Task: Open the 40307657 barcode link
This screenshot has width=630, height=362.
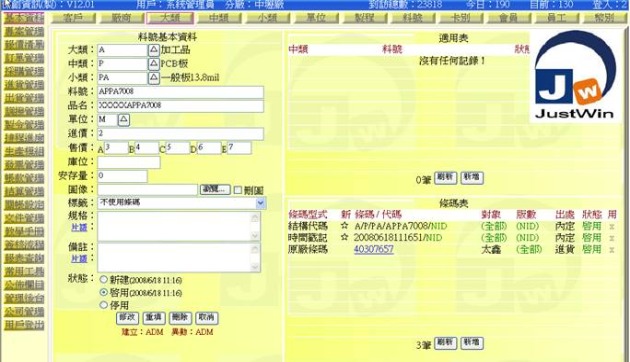Action: pos(374,249)
